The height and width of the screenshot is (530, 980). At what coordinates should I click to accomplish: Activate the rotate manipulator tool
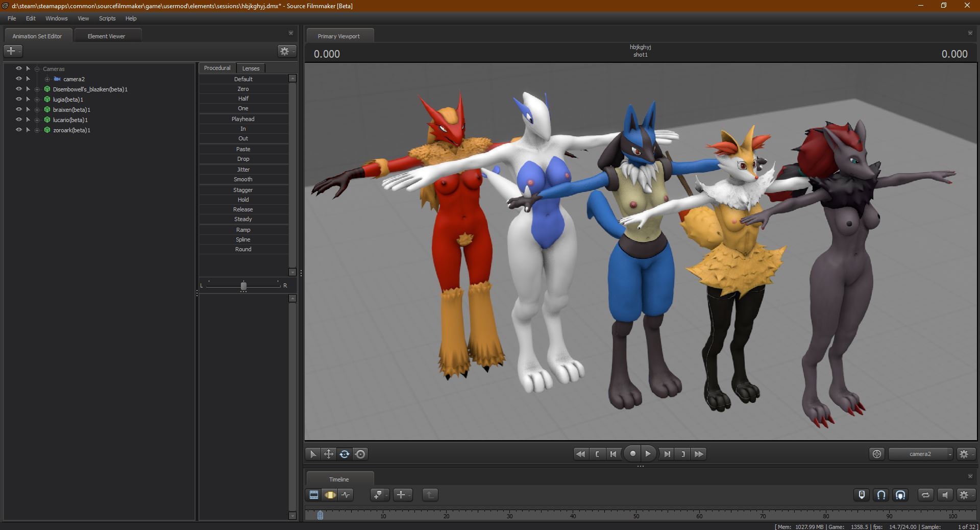345,454
